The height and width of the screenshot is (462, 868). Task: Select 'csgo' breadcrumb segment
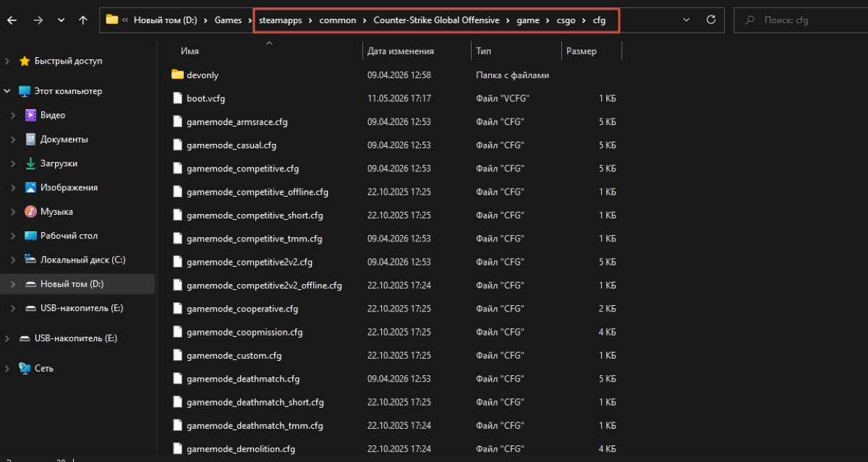pyautogui.click(x=566, y=20)
